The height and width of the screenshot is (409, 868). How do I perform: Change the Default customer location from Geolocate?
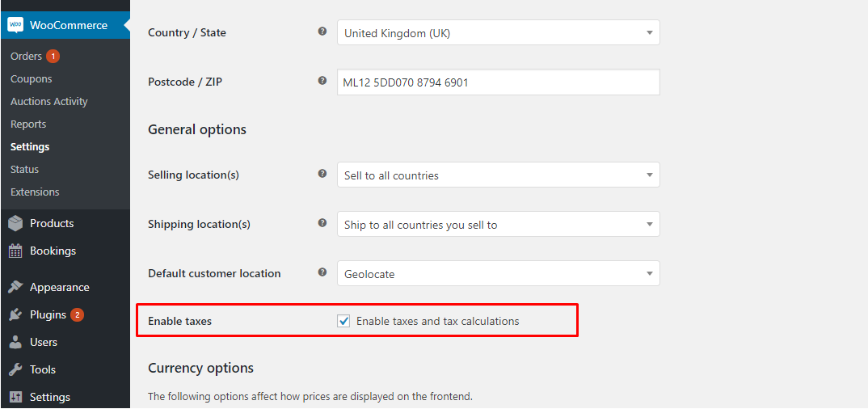[498, 273]
